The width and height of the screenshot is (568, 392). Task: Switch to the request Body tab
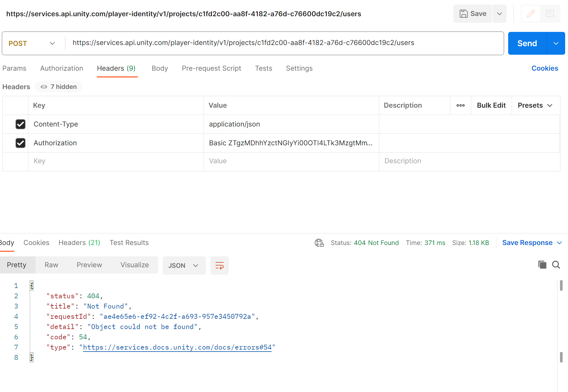click(x=160, y=68)
